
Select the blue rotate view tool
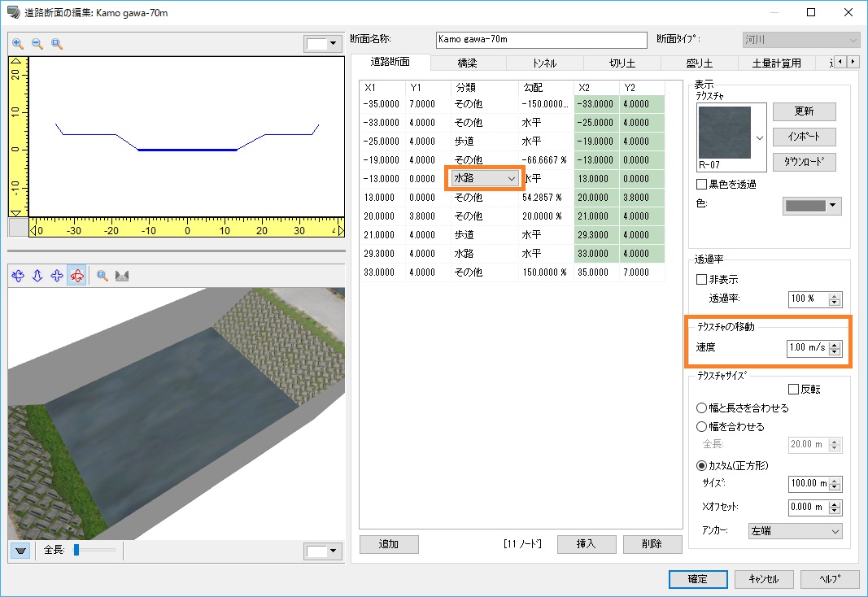(18, 276)
